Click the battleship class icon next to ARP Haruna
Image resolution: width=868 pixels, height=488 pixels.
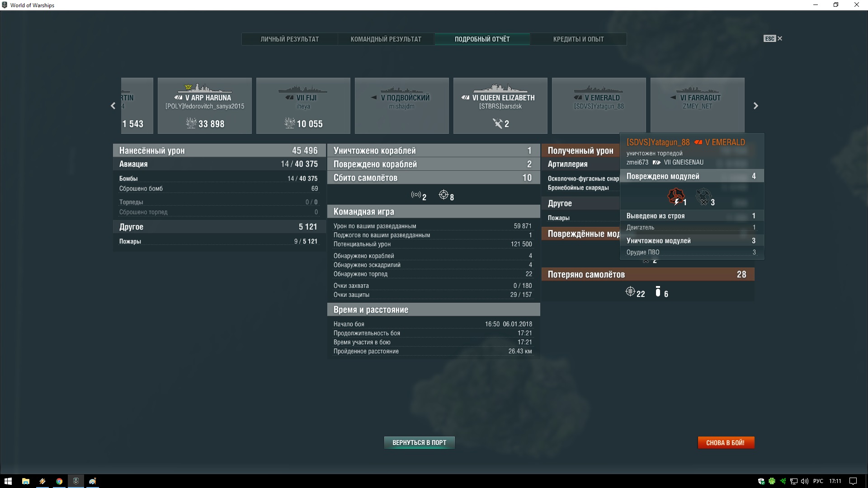click(x=179, y=98)
